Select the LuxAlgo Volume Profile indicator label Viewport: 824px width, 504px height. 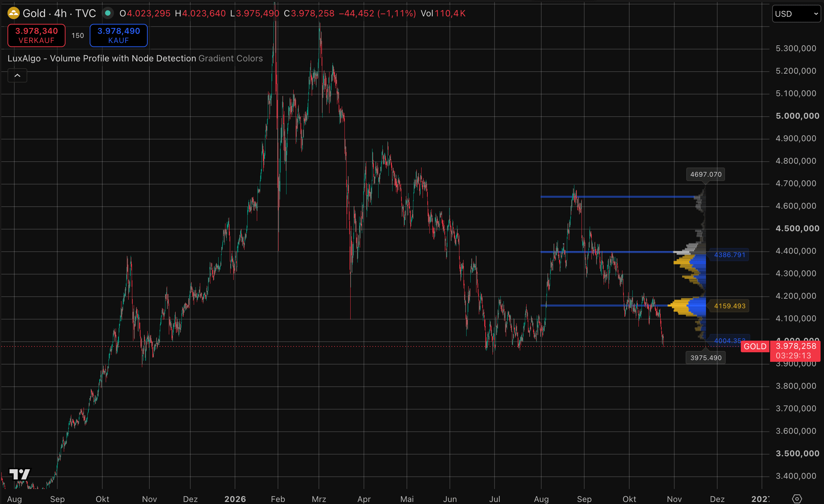102,58
